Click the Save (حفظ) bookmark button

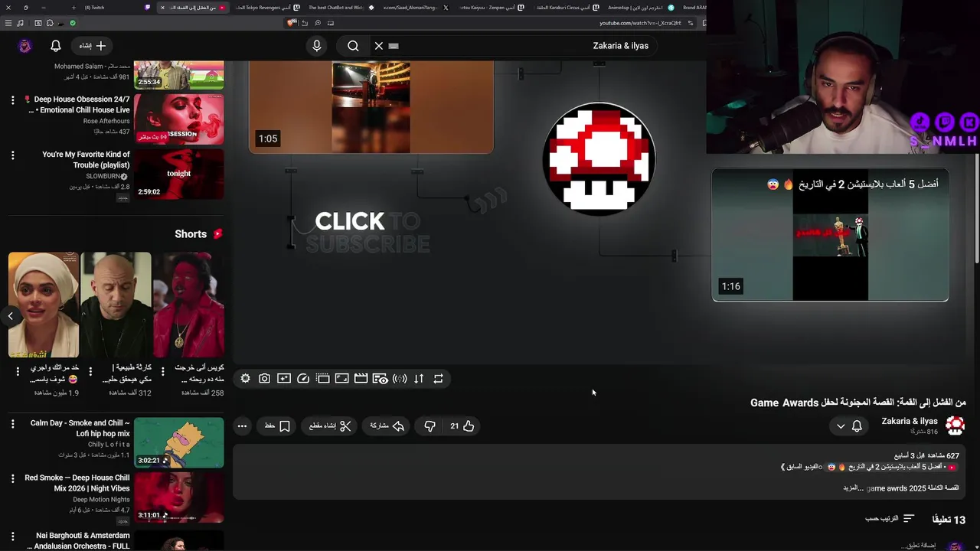click(x=277, y=426)
